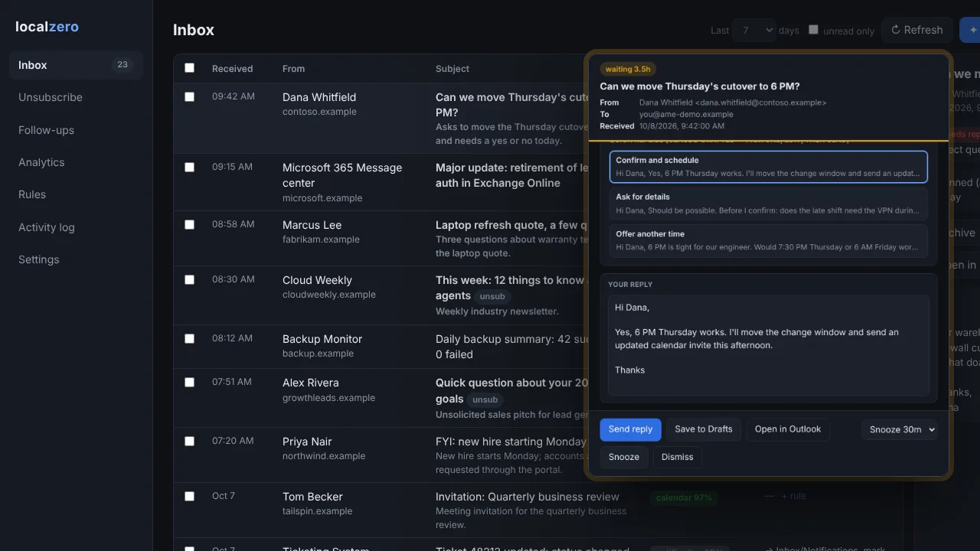Open Rules in the sidebar

point(76,194)
